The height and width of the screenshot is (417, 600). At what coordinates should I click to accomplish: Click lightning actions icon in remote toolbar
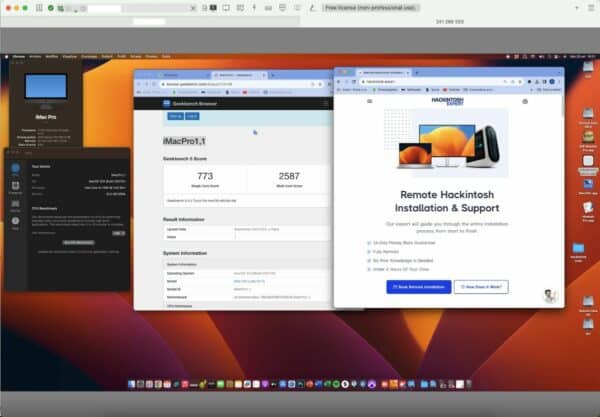254,8
